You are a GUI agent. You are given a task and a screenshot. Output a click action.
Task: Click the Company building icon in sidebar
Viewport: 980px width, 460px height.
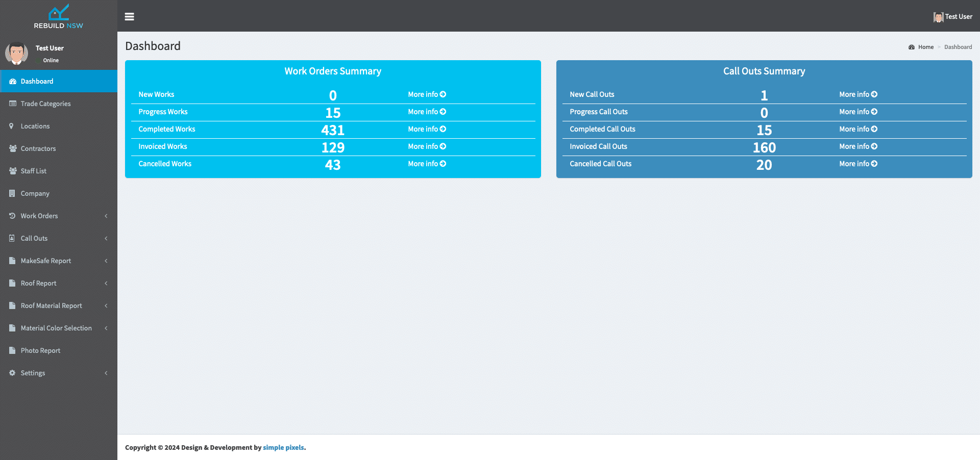point(12,193)
